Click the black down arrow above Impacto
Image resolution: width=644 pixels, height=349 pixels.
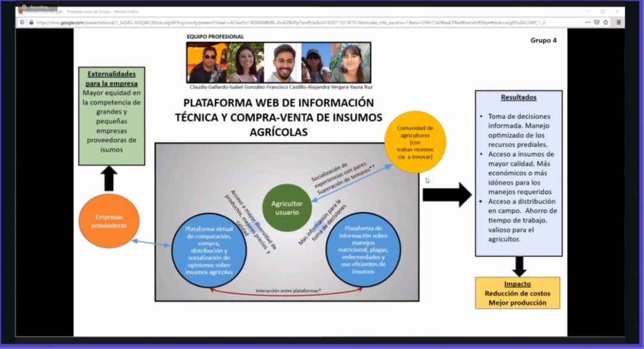tap(519, 266)
